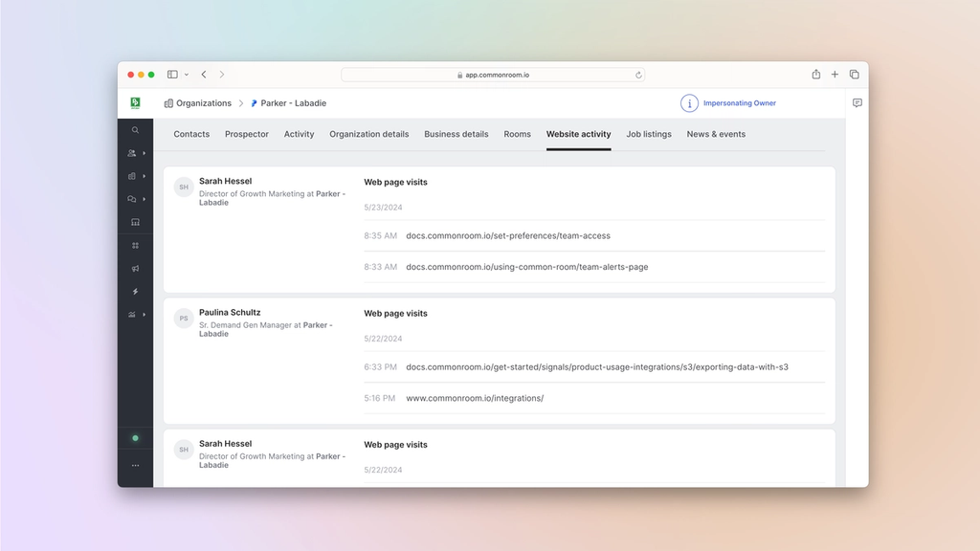Open the organizations building icon in sidebar

[x=132, y=176]
